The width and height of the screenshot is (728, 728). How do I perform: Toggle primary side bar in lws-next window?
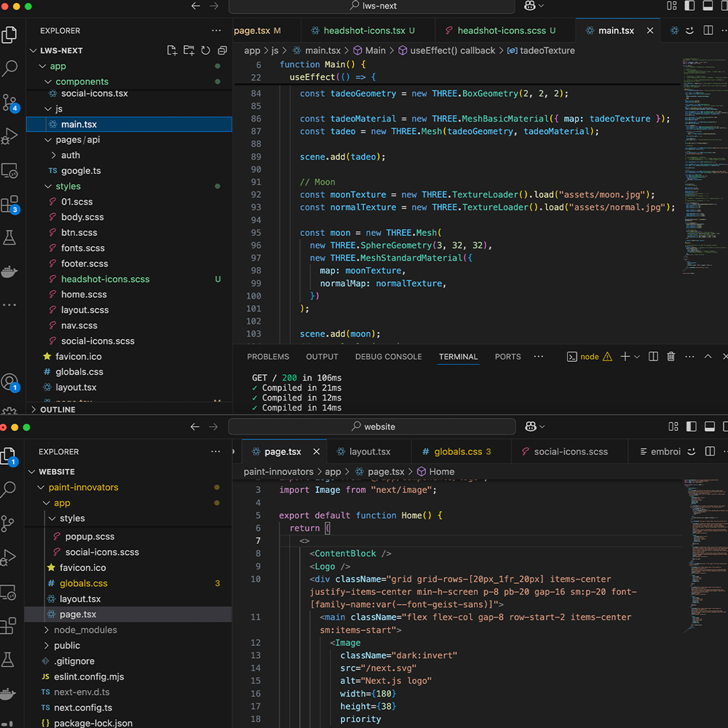[689, 7]
